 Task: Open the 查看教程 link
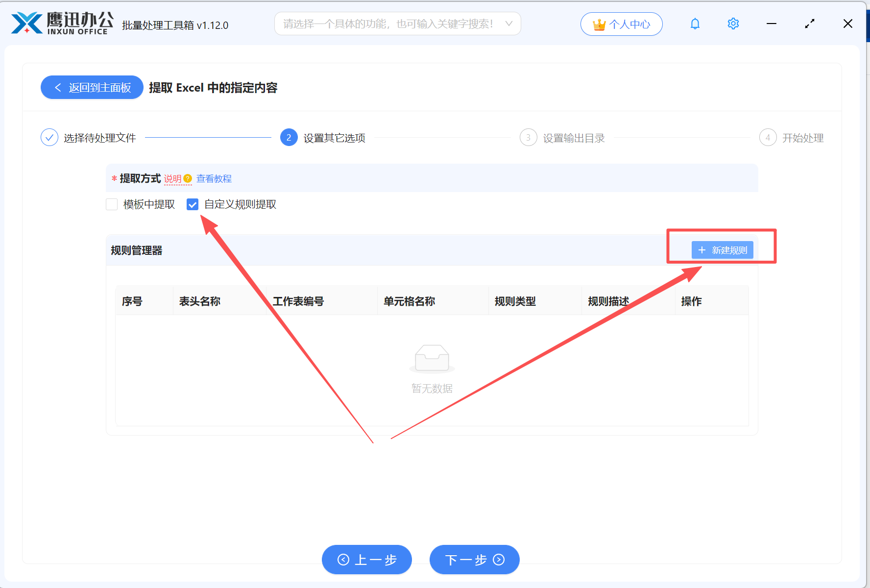point(214,179)
